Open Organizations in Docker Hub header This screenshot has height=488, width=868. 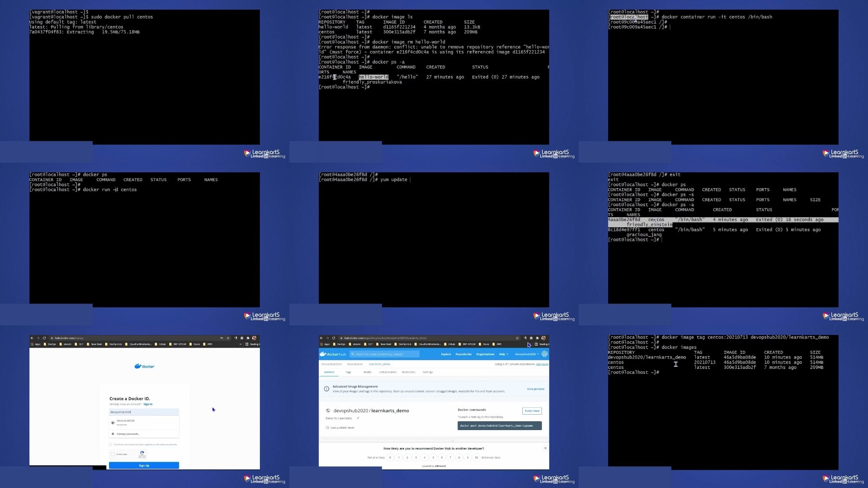click(x=485, y=354)
